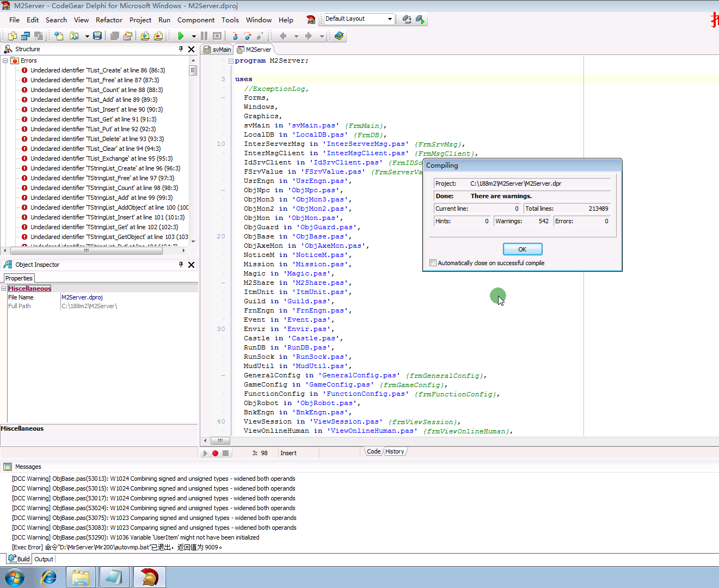This screenshot has width=719, height=588.
Task: Run the project with green arrow
Action: point(181,36)
